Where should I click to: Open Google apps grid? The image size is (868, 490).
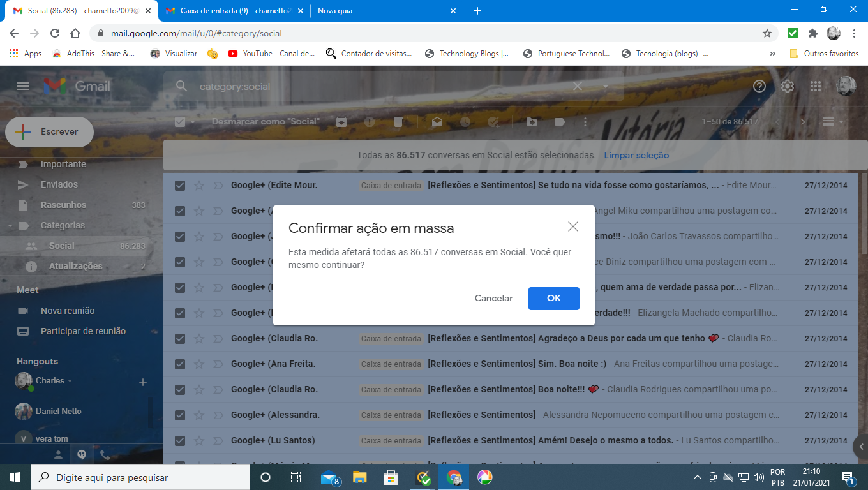[x=816, y=86]
